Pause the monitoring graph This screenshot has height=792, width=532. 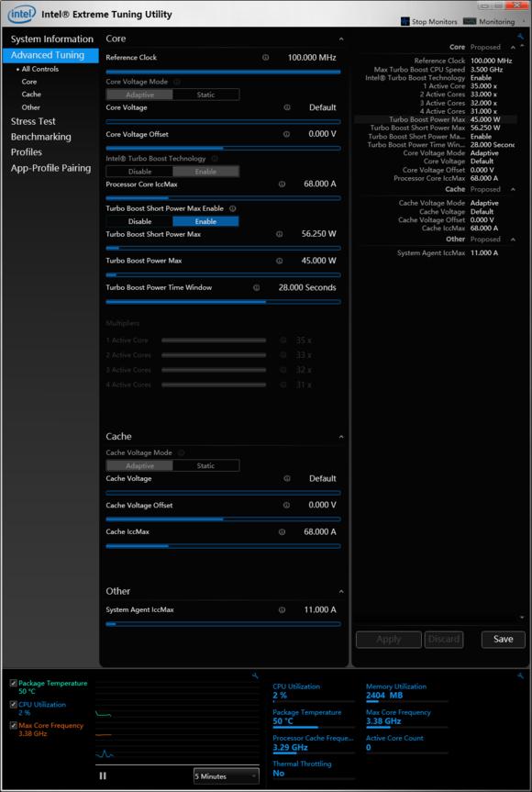103,775
